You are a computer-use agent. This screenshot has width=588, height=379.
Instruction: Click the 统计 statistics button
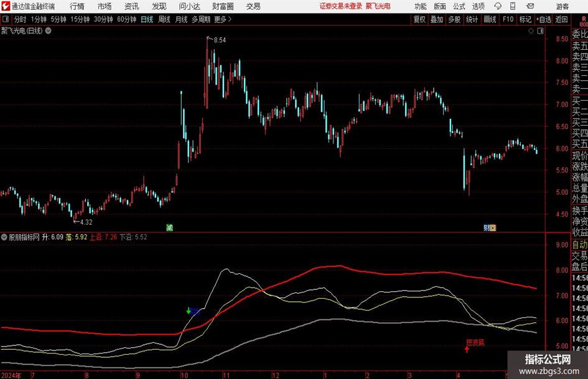click(x=472, y=19)
